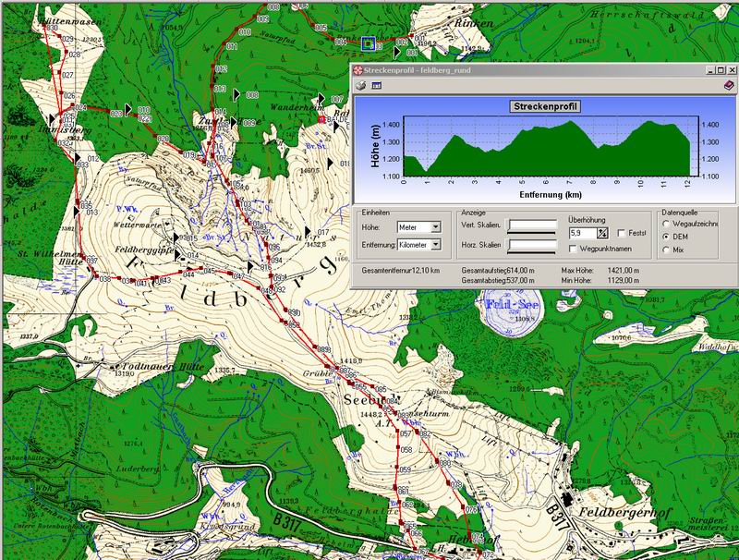Select route point 038
Image resolution: width=739 pixels, height=560 pixels.
pyautogui.click(x=97, y=274)
